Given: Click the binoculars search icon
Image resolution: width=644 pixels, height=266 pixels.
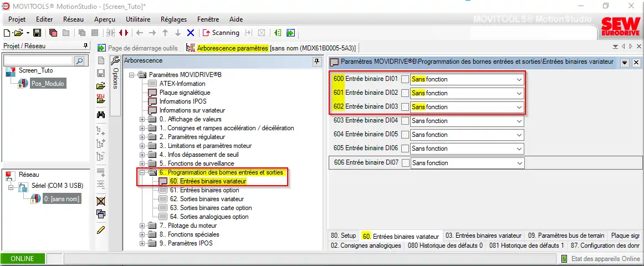Looking at the screenshot, I should [x=101, y=115].
